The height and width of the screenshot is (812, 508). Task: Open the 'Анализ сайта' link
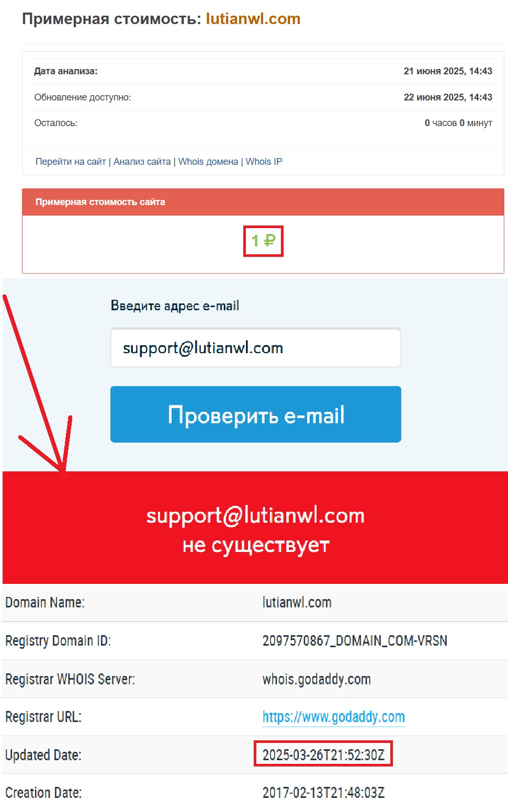(142, 162)
